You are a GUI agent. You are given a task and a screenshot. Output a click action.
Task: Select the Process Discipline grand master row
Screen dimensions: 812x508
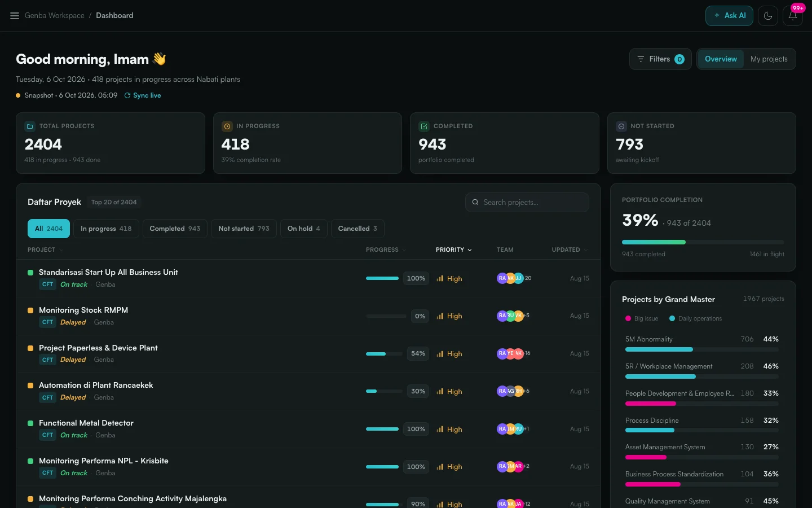click(x=702, y=426)
